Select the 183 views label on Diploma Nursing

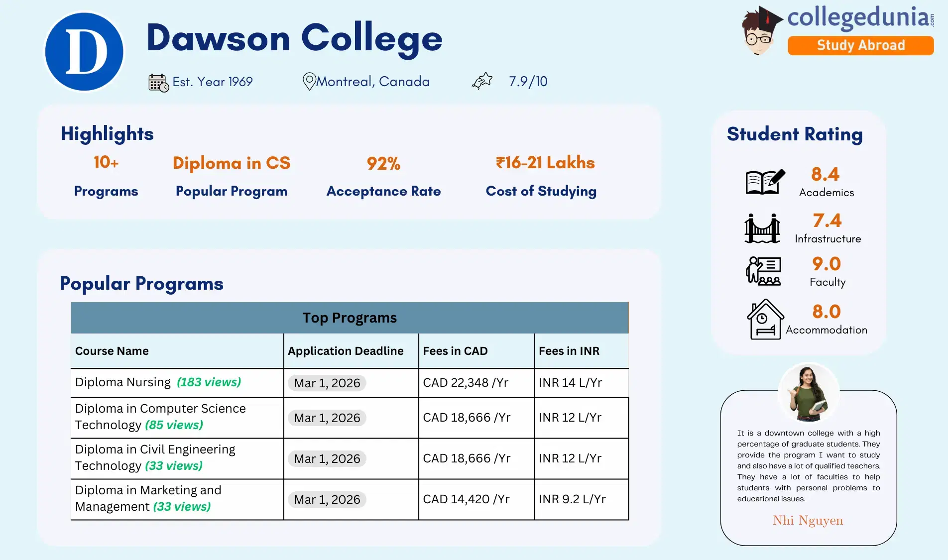coord(208,383)
